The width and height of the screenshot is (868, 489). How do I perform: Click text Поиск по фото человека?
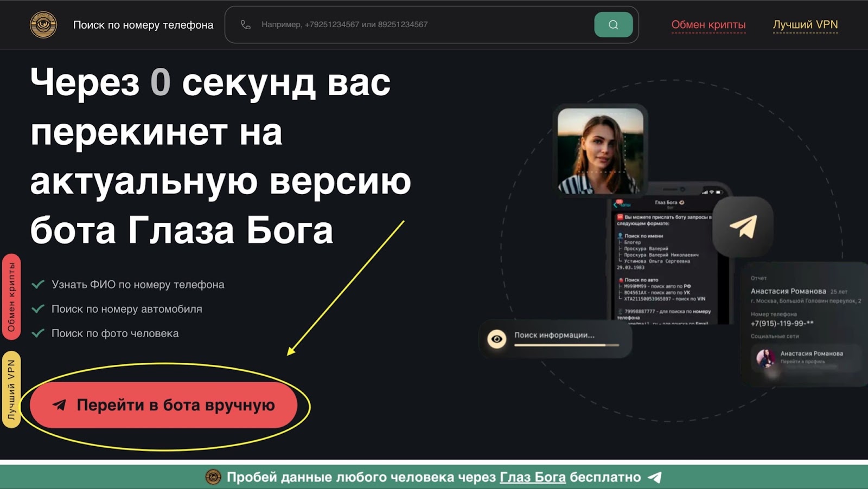click(115, 333)
